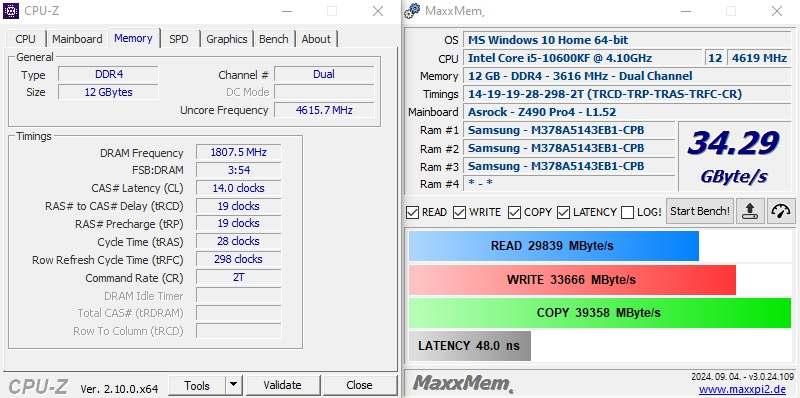Click the 4619 MHz CPU clock value

click(x=759, y=58)
